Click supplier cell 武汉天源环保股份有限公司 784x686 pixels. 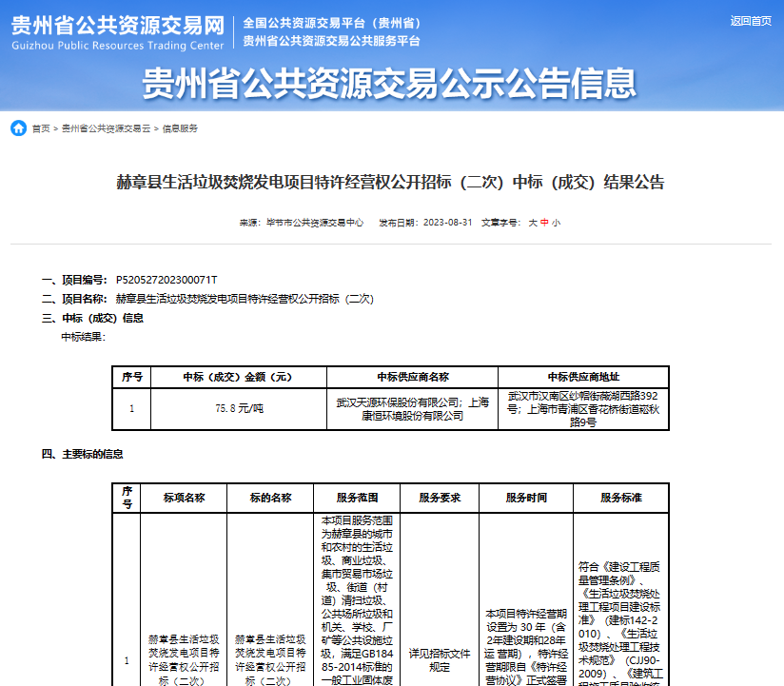click(x=413, y=409)
